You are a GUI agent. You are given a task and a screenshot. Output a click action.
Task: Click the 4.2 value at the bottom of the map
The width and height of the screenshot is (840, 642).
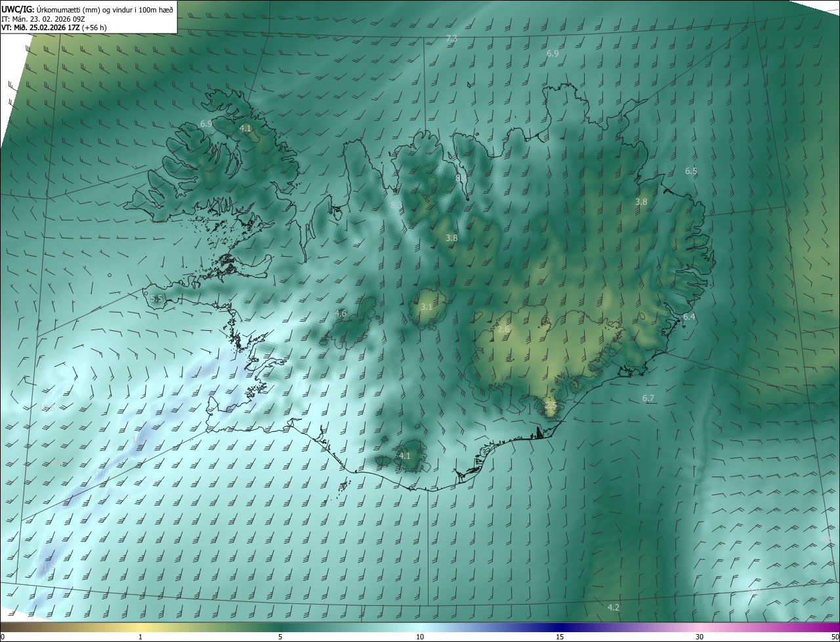coord(614,608)
